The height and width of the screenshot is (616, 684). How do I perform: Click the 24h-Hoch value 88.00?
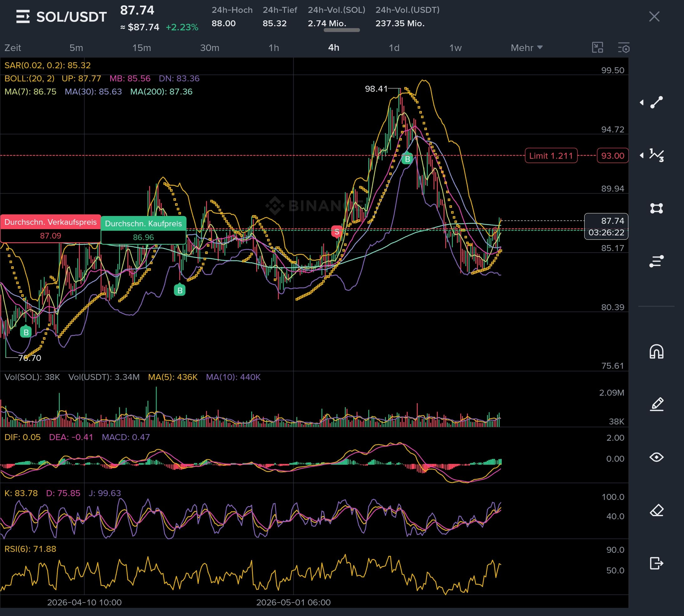[224, 23]
